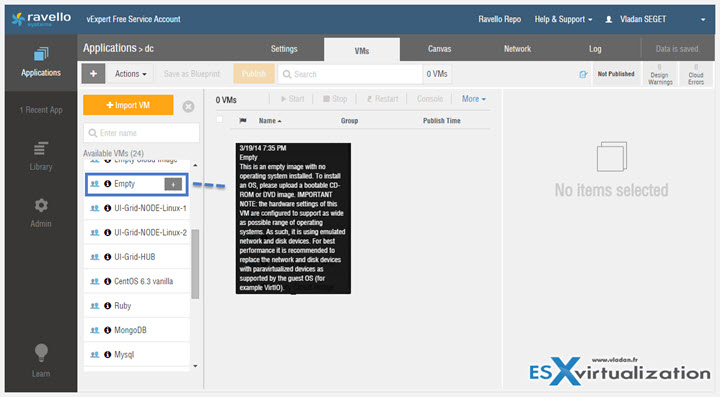
Task: Click Save as Blueprint
Action: click(191, 74)
